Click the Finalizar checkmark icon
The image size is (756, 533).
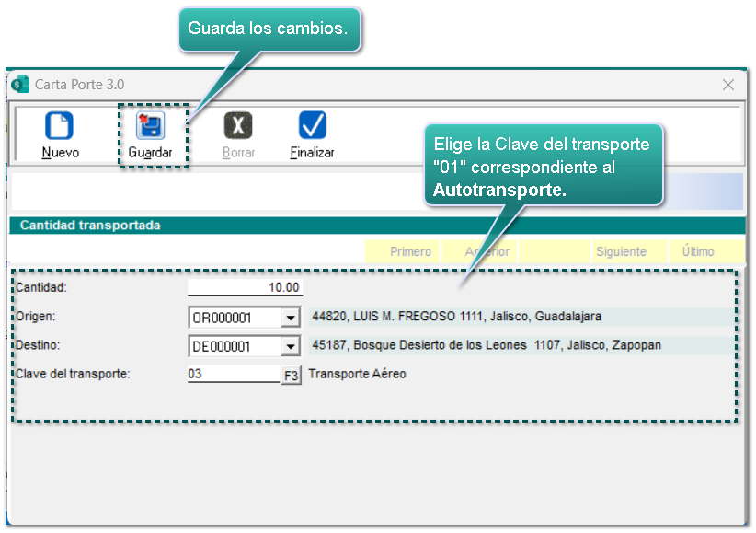tap(313, 125)
